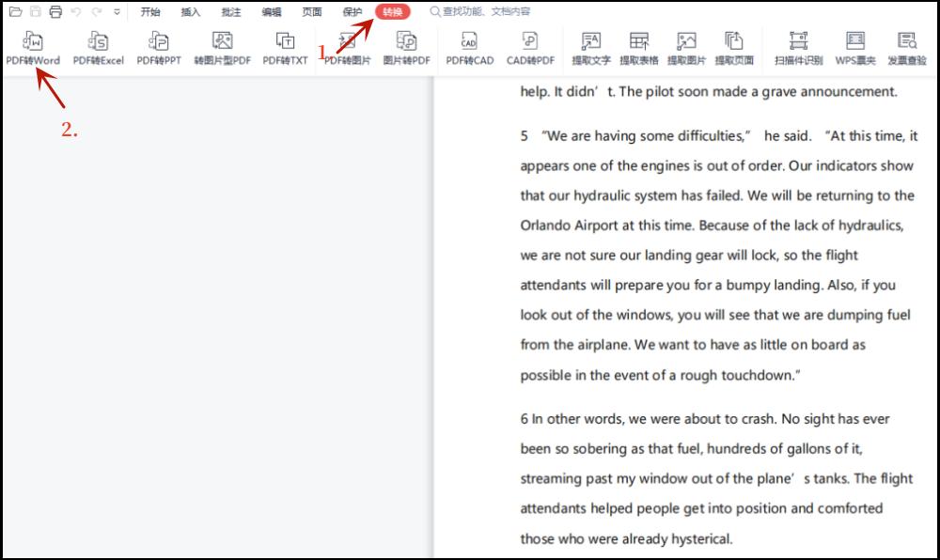The width and height of the screenshot is (940, 560).
Task: Expand the quick access toolbar dropdown arrow
Action: point(117,11)
